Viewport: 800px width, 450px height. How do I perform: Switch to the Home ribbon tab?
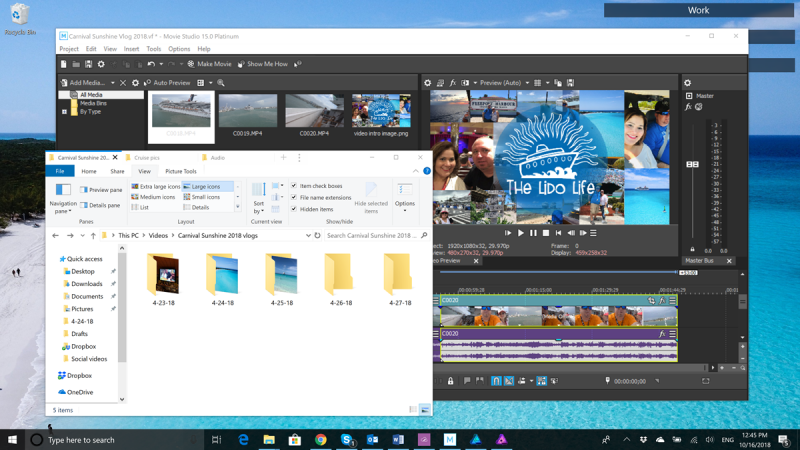89,171
